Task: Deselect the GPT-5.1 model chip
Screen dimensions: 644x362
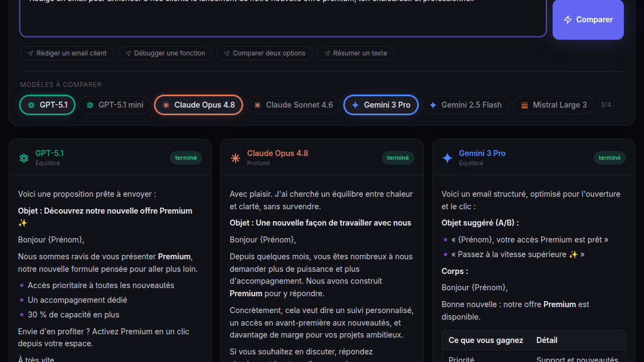Action: click(47, 105)
